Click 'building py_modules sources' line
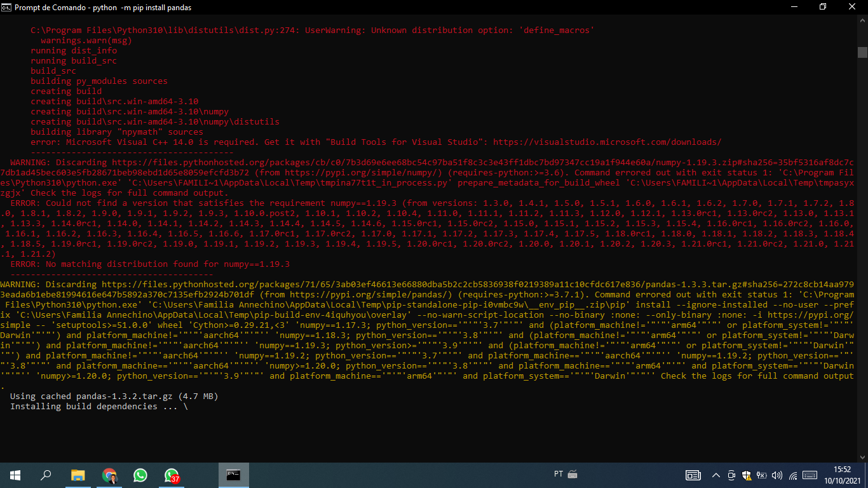This screenshot has height=488, width=868. [99, 81]
